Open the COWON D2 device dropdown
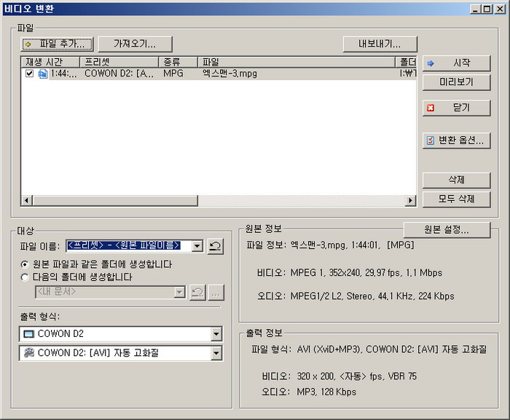This screenshot has width=510, height=420. coord(216,334)
